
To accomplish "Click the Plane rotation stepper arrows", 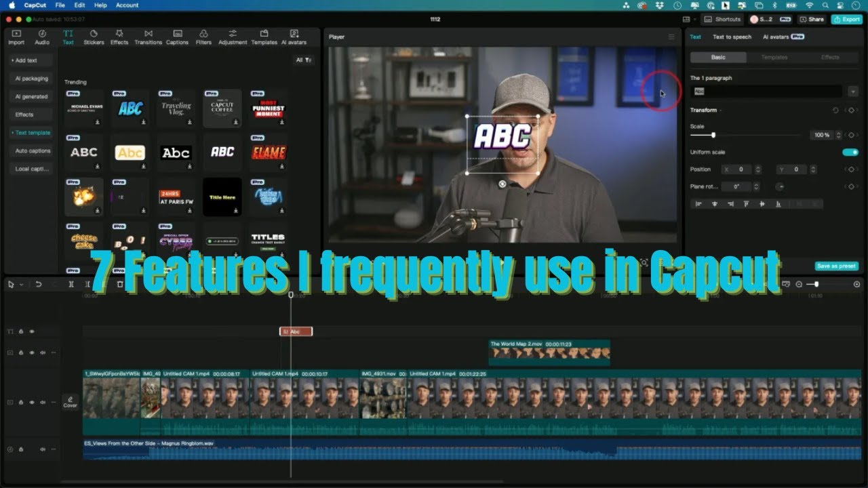I will (x=756, y=186).
